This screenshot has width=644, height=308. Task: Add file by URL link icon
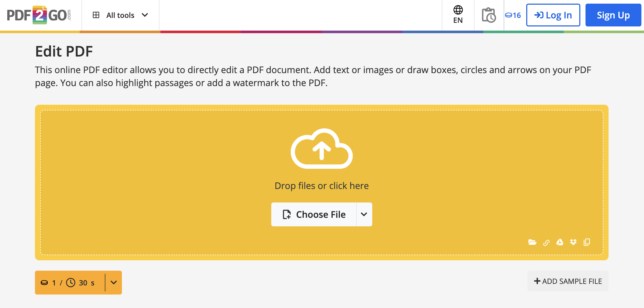point(546,243)
